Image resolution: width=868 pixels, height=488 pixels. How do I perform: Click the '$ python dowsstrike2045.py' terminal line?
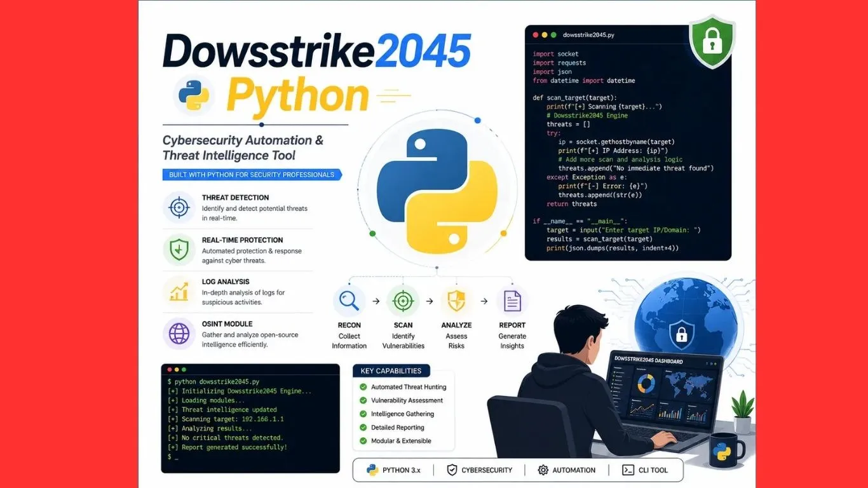click(x=213, y=382)
